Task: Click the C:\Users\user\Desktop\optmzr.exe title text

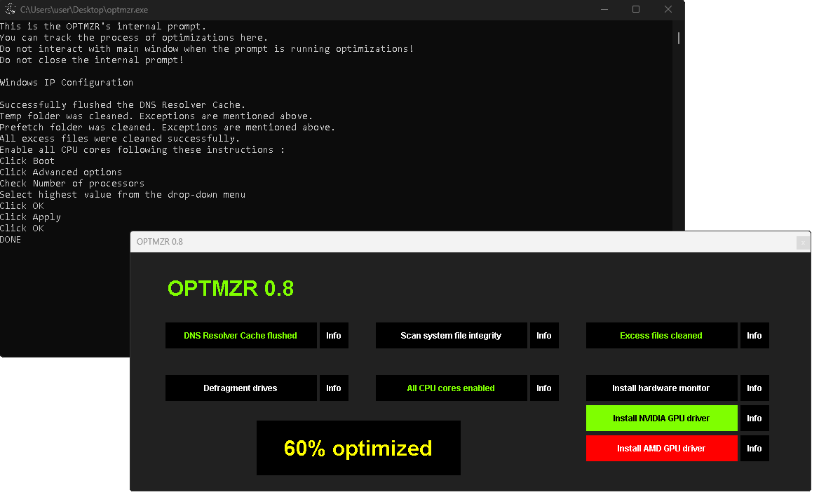Action: point(83,10)
